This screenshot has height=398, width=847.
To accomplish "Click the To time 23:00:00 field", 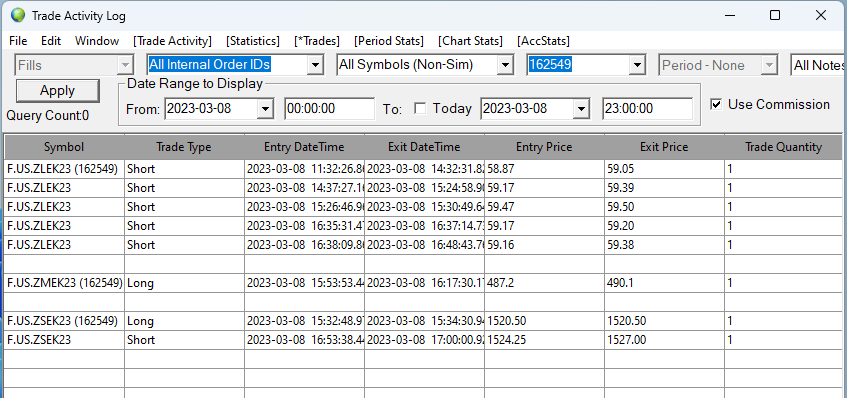I will pos(648,109).
